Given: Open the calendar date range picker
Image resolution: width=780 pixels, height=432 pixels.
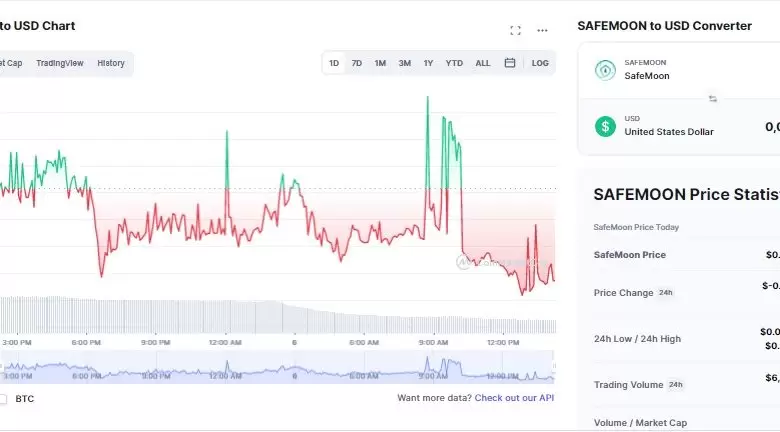Looking at the screenshot, I should tap(510, 63).
